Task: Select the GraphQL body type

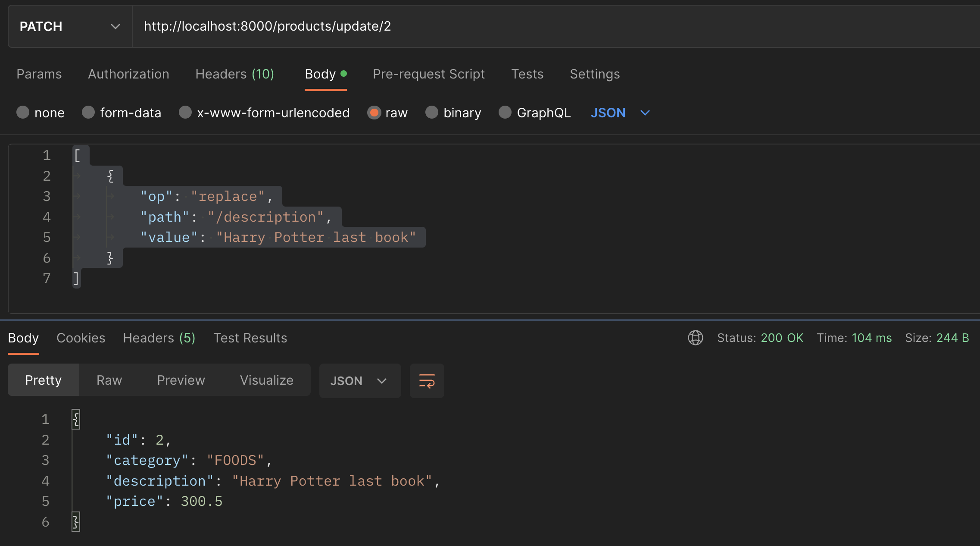Action: (505, 113)
